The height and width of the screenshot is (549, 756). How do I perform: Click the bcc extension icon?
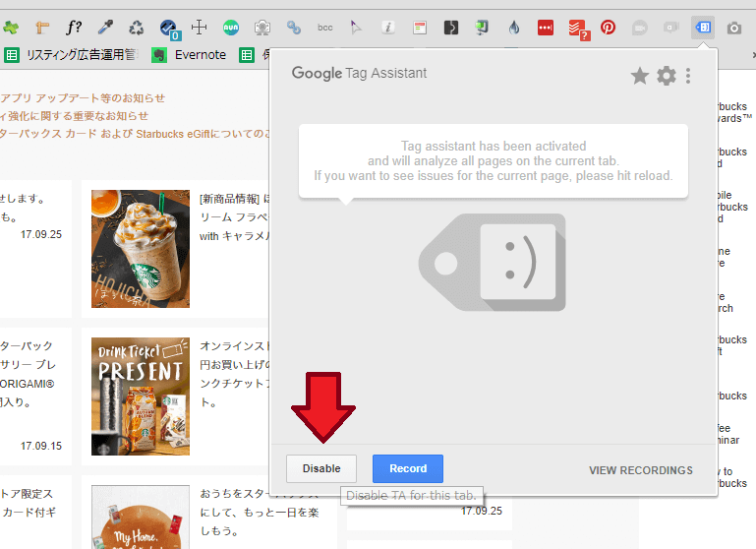[x=325, y=28]
